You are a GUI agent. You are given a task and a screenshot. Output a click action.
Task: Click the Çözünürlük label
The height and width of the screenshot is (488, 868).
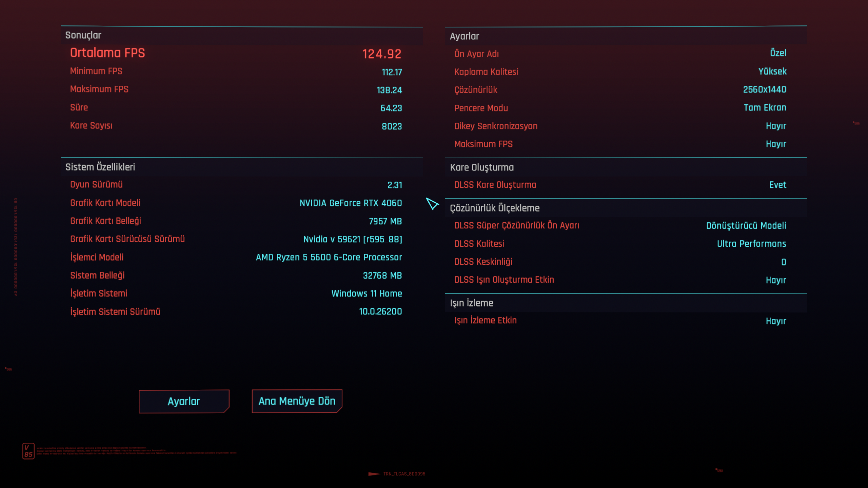click(476, 90)
